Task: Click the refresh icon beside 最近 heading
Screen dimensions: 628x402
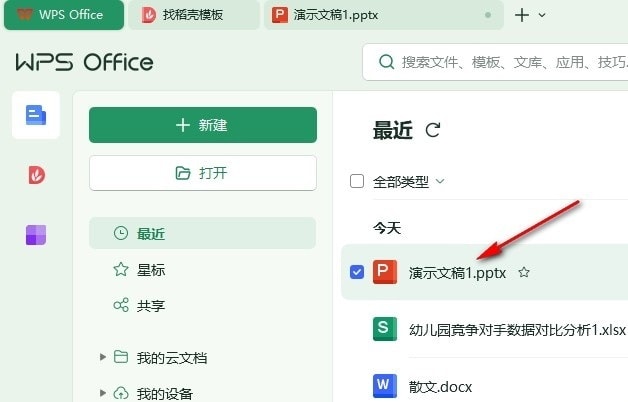Action: (x=433, y=130)
